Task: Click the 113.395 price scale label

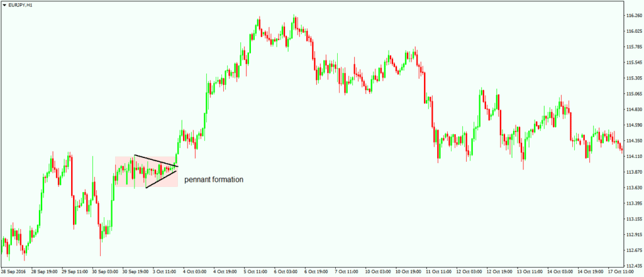Action: (634, 203)
